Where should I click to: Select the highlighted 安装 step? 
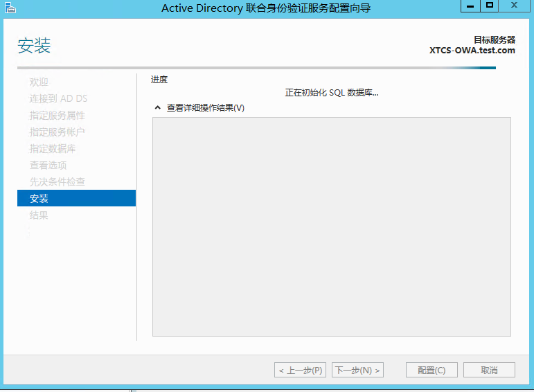(x=76, y=198)
